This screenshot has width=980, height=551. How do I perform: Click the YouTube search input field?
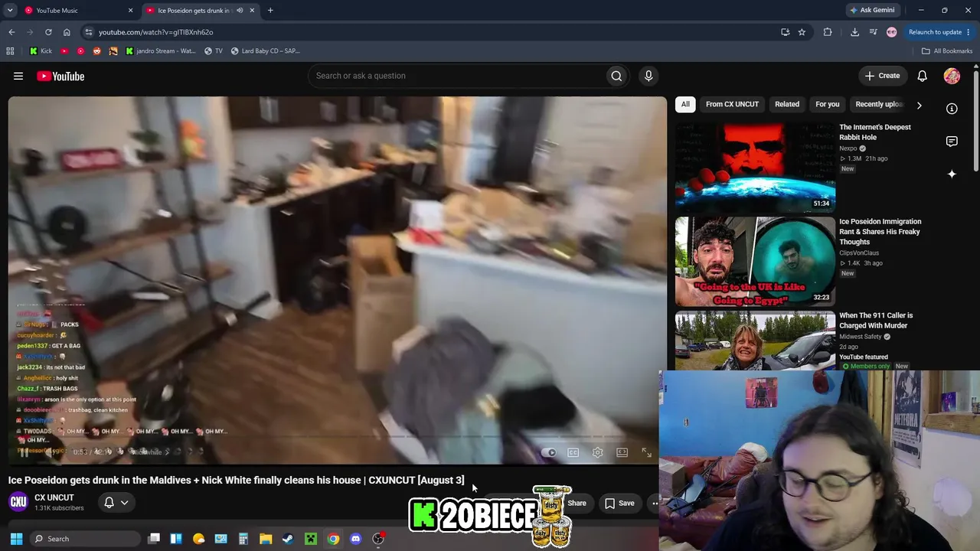click(x=456, y=76)
